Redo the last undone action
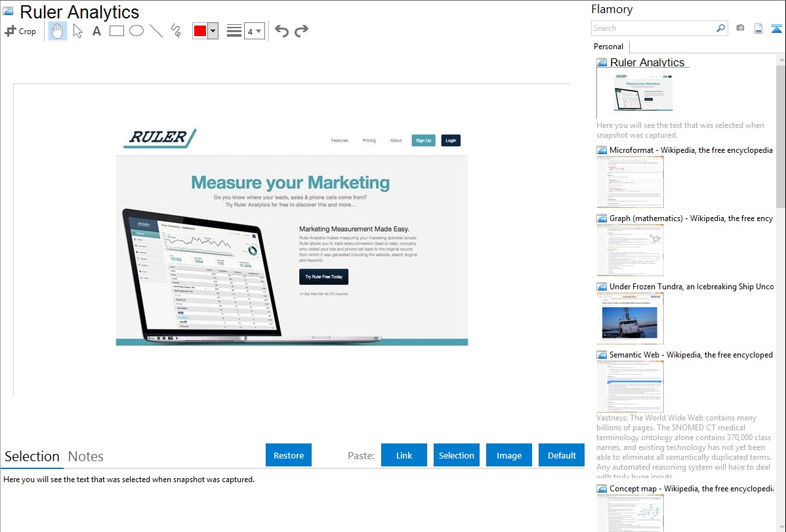 (x=301, y=31)
